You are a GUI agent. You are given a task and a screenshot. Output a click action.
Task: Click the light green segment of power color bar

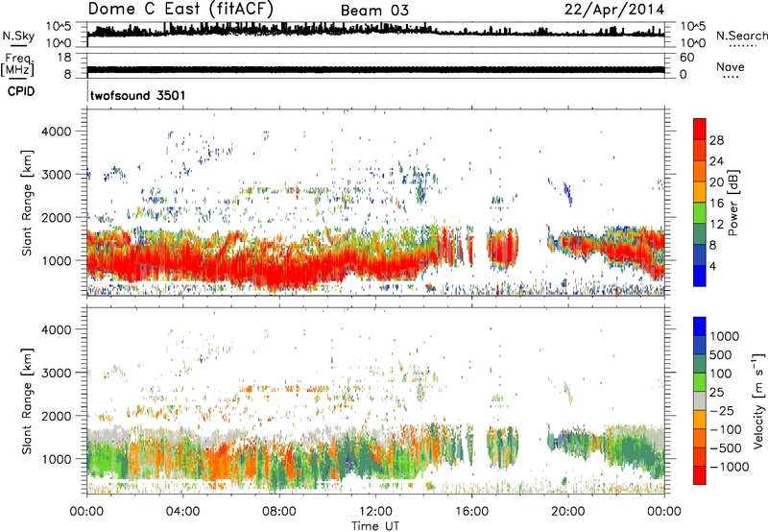coord(700,213)
